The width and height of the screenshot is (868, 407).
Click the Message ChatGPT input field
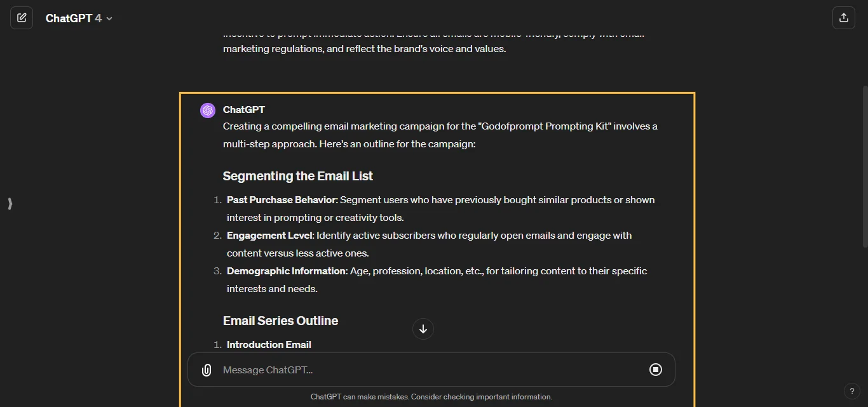[x=431, y=370]
